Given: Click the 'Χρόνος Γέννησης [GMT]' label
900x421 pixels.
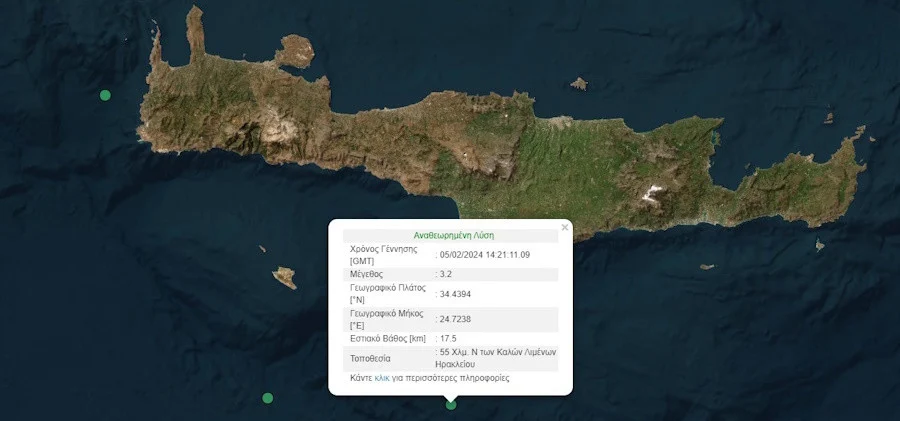Looking at the screenshot, I should (385, 254).
